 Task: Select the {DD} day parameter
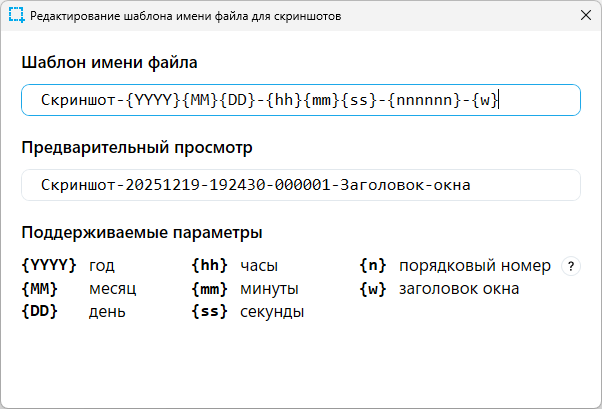point(40,311)
